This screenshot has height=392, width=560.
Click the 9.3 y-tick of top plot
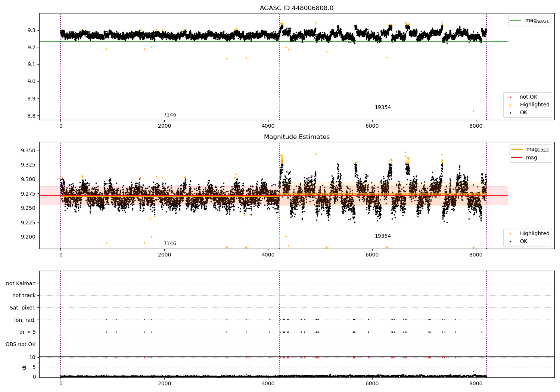(x=32, y=30)
